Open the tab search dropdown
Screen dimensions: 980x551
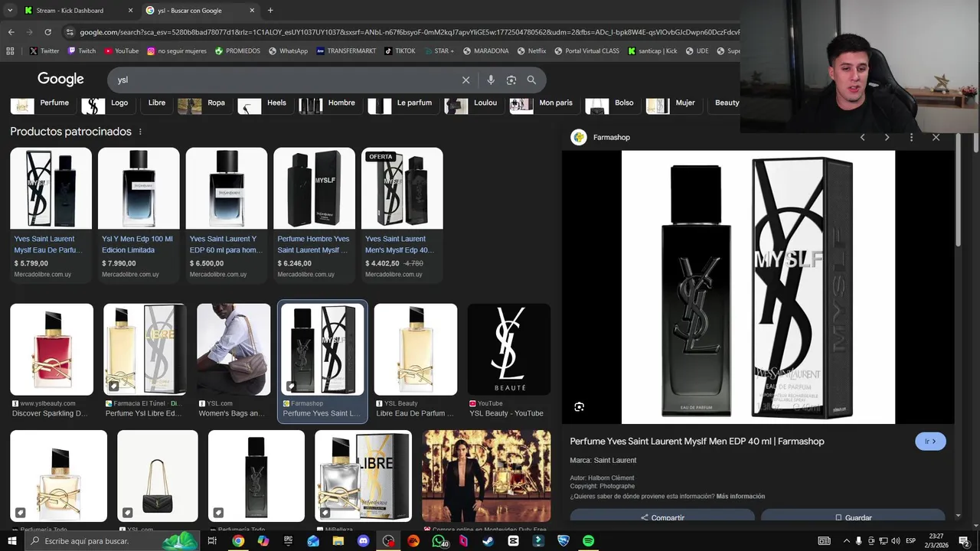(x=10, y=11)
